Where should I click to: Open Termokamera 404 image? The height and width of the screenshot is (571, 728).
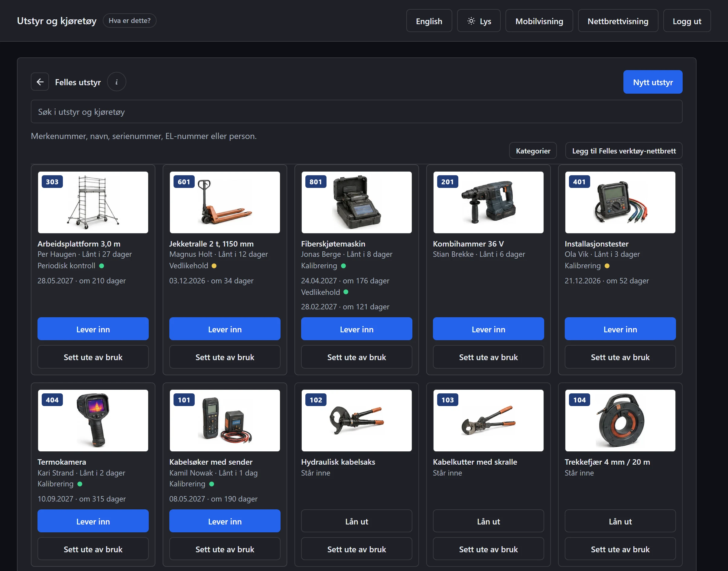[93, 421]
